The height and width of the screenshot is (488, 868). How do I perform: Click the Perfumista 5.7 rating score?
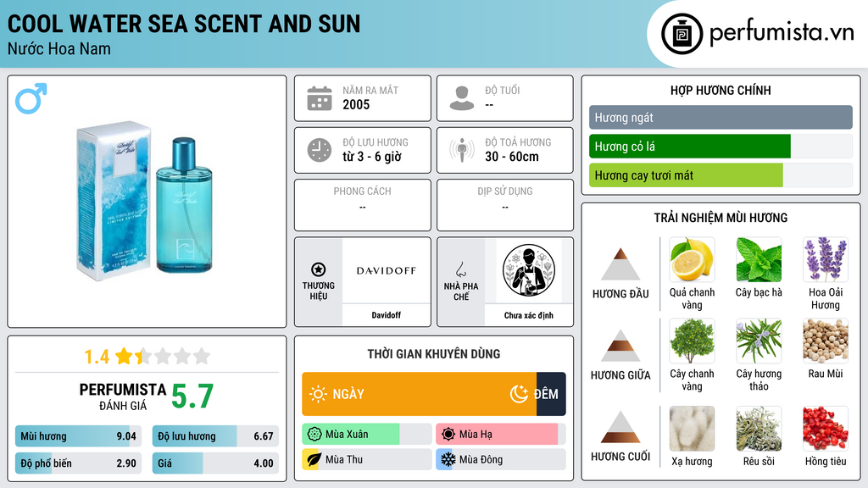[192, 396]
